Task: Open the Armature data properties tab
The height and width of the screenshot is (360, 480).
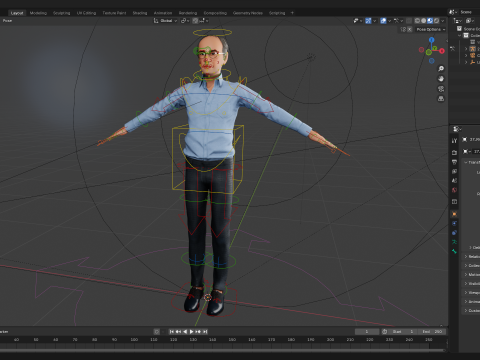Action: (x=454, y=242)
